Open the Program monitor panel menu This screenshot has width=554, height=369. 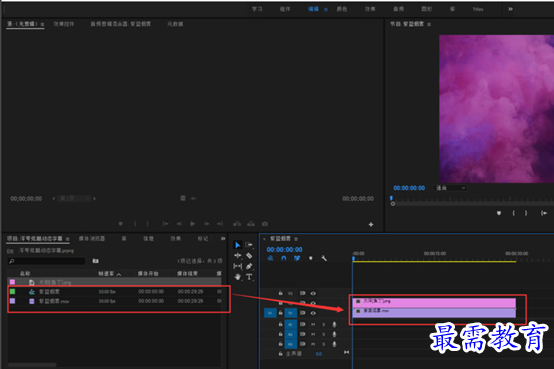(x=429, y=24)
